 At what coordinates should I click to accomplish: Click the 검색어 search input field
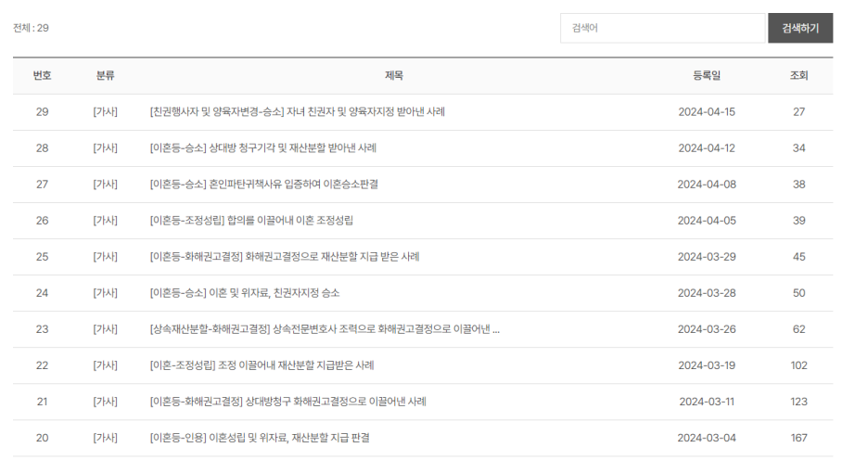[663, 28]
